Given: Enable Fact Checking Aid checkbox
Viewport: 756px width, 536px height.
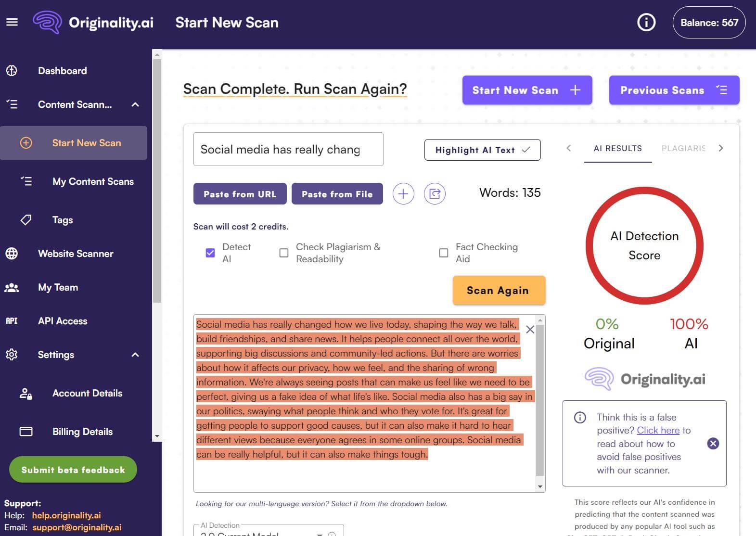Looking at the screenshot, I should [444, 253].
